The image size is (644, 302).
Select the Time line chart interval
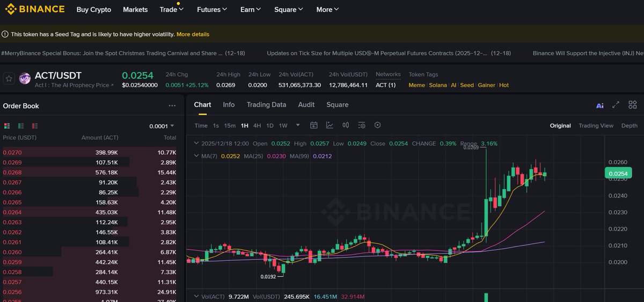[201, 126]
